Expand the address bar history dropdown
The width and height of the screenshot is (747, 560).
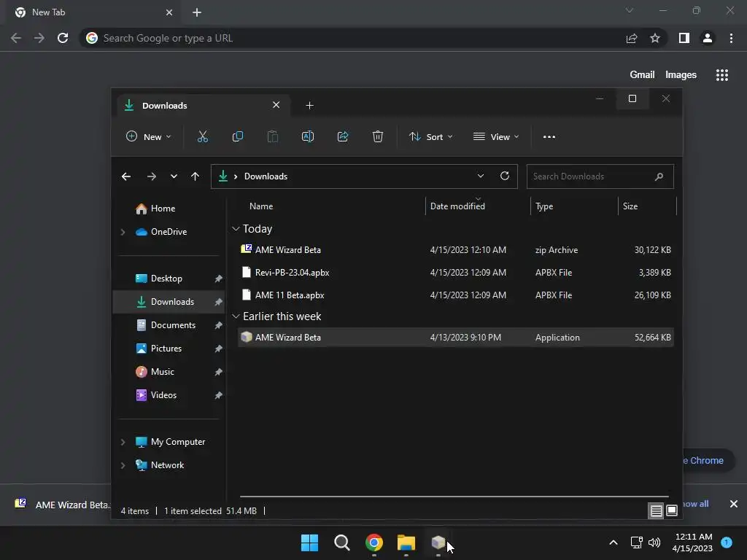click(x=481, y=176)
